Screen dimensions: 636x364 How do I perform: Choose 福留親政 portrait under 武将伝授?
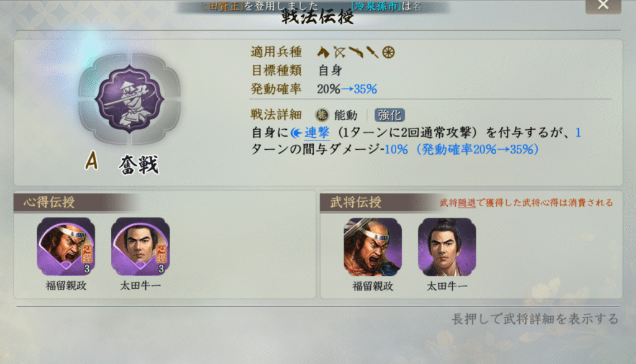click(373, 247)
